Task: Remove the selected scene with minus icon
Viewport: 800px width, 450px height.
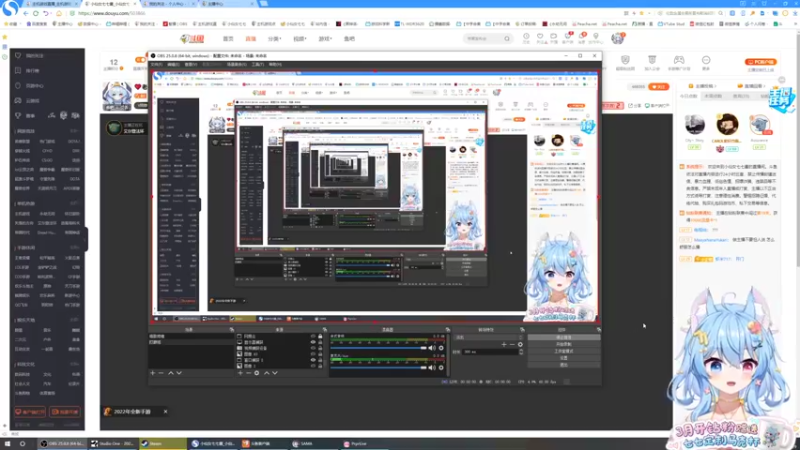Action: 161,373
